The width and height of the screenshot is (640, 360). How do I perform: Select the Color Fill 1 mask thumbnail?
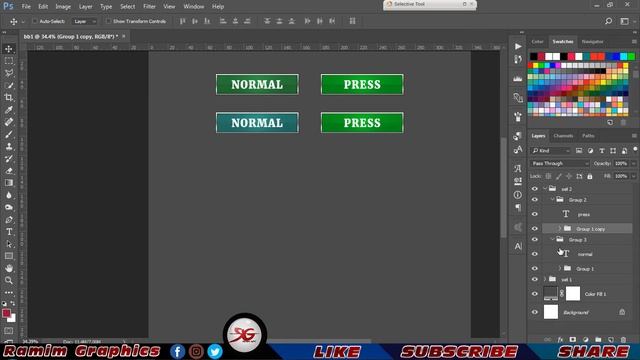(573, 293)
